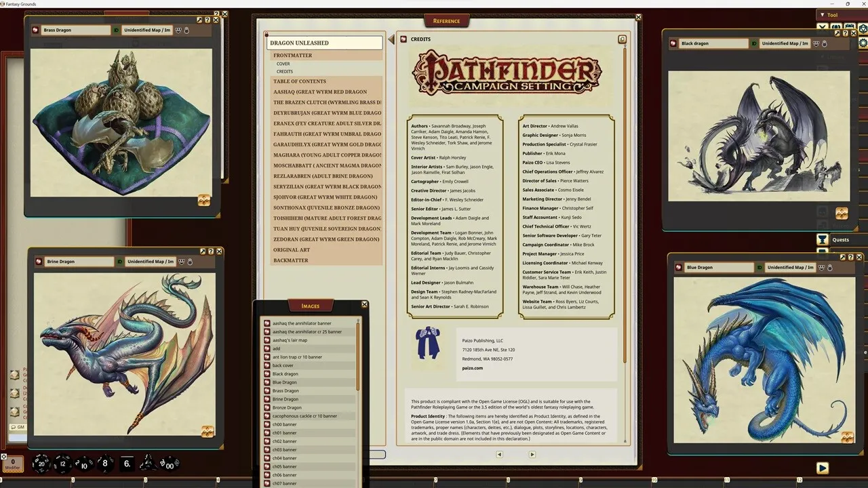Expand THE BRAZEN CLUTCH chapter

point(327,102)
